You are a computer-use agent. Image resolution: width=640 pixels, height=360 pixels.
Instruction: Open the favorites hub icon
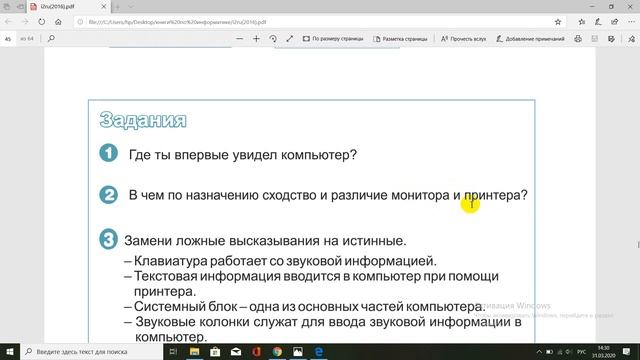pyautogui.click(x=582, y=22)
